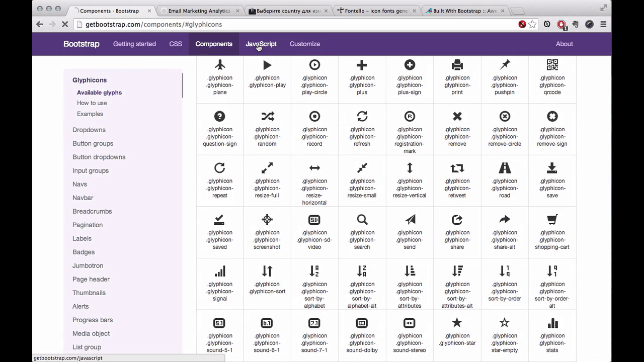Select the glyphicon-resize-full icon
Image resolution: width=644 pixels, height=362 pixels.
tap(267, 168)
